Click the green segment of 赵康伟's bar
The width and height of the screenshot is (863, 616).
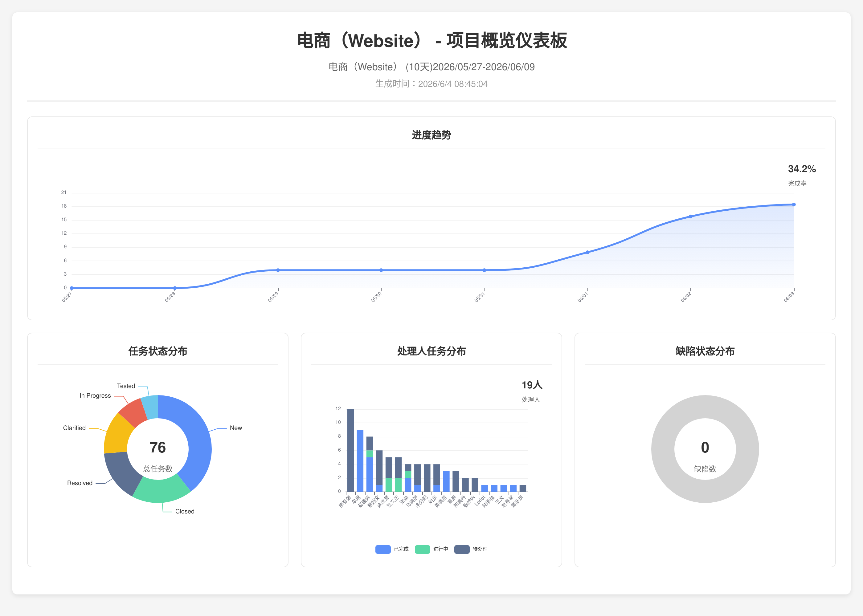[370, 454]
